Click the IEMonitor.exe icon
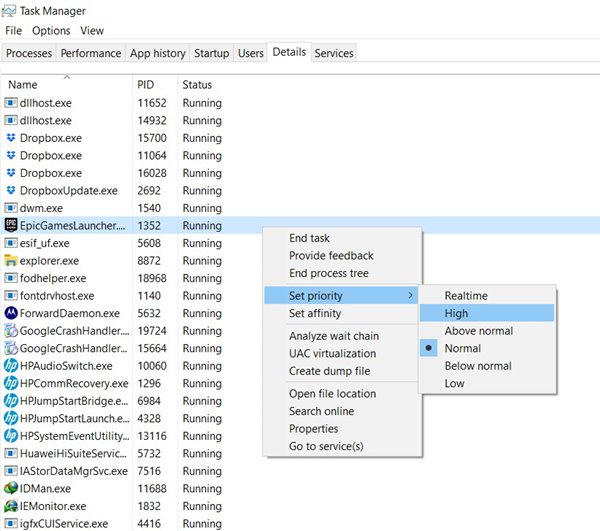The width and height of the screenshot is (600, 531). 11,506
